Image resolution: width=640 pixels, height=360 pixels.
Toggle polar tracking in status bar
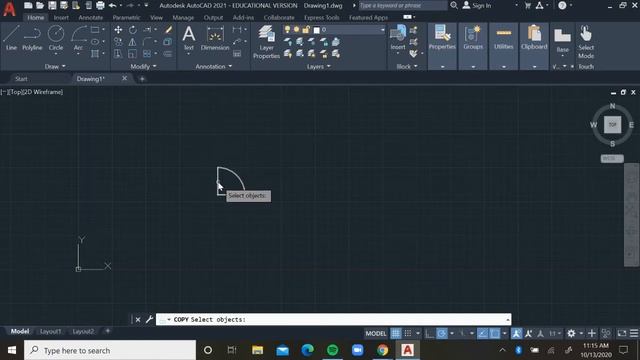[442, 333]
